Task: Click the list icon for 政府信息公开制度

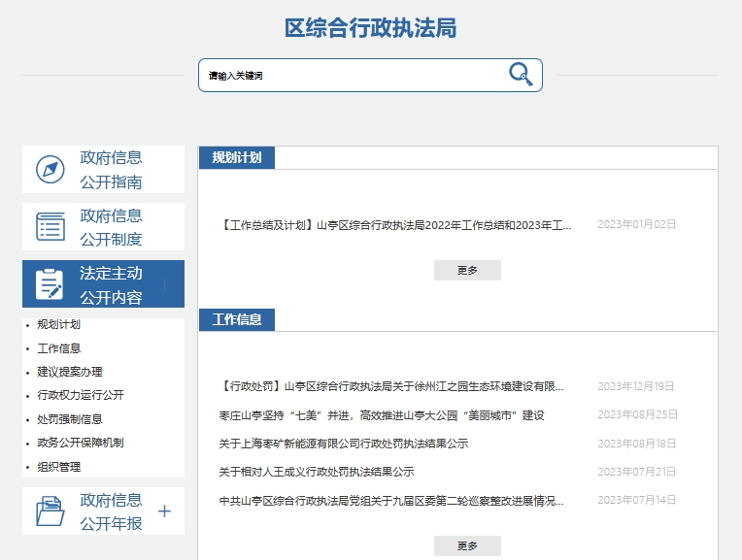Action: coord(51,226)
